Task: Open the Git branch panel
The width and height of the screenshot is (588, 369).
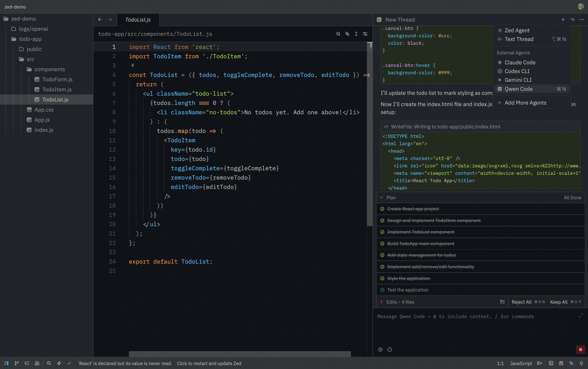Action: tap(17, 363)
